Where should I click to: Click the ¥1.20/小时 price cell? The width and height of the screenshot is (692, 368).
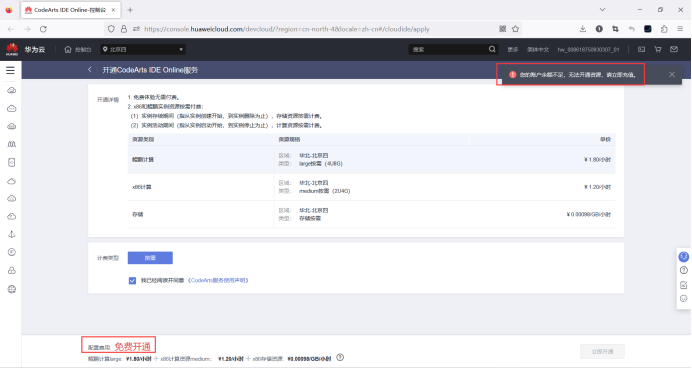point(597,187)
